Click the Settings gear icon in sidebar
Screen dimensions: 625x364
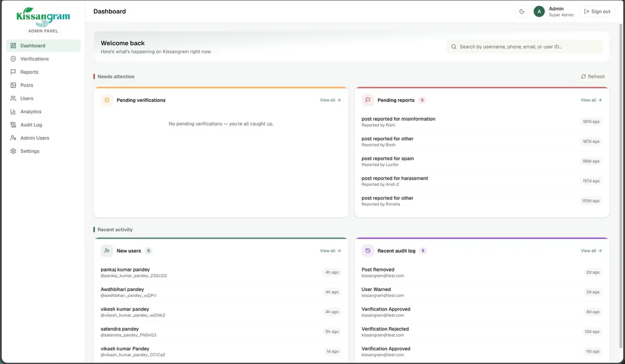(x=13, y=151)
